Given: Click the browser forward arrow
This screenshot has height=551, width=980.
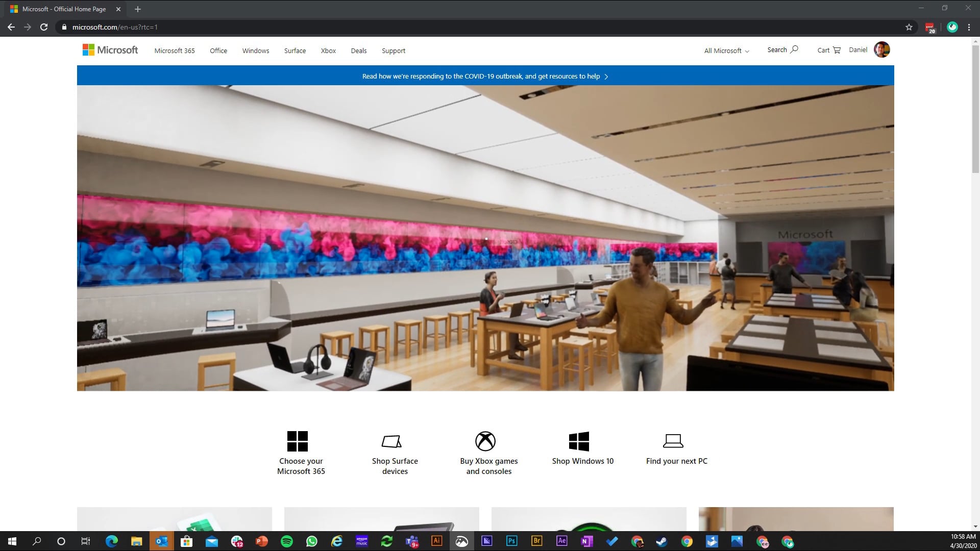Looking at the screenshot, I should click(x=28, y=27).
